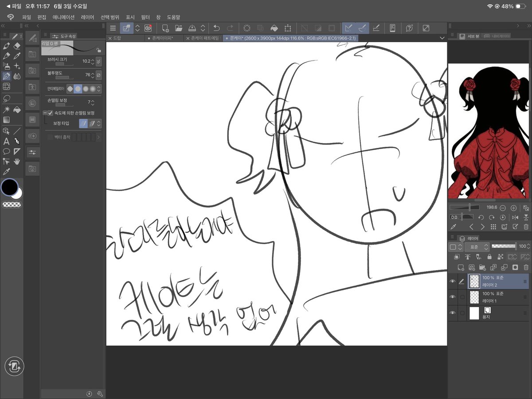Click the New raster layer icon
Screen dimensions: 532x399
(x=461, y=267)
